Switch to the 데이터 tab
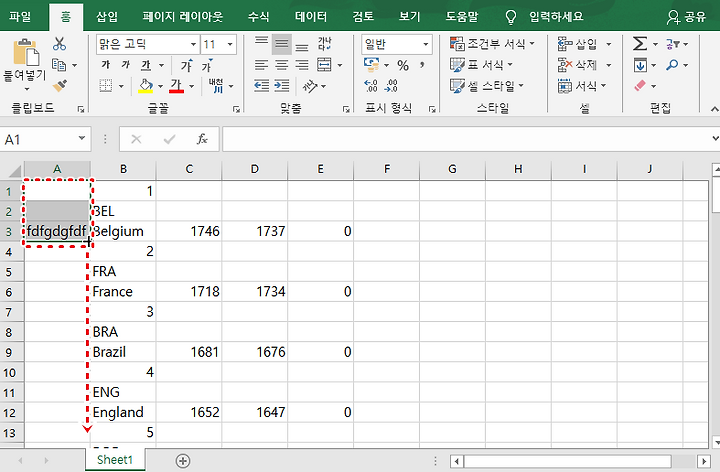 point(311,17)
